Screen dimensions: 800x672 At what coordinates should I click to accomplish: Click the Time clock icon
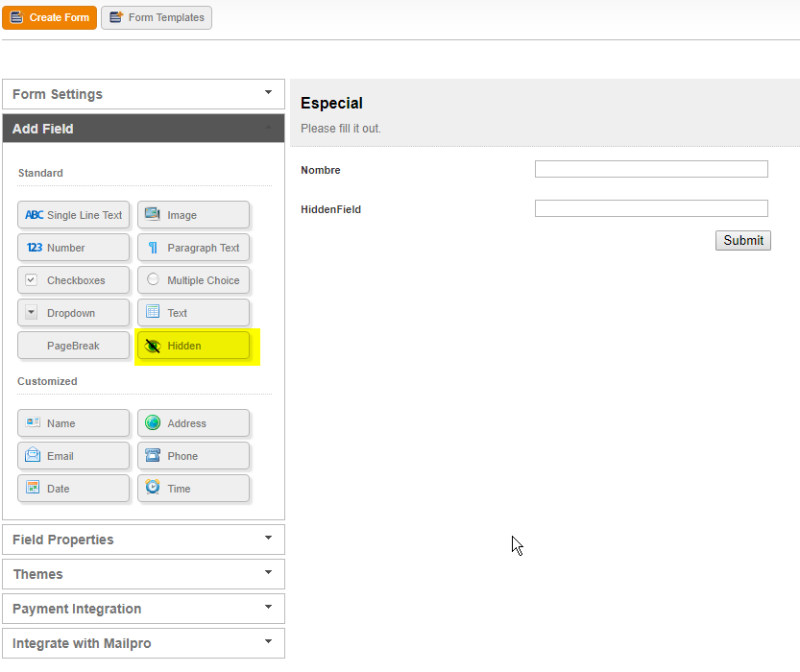153,487
